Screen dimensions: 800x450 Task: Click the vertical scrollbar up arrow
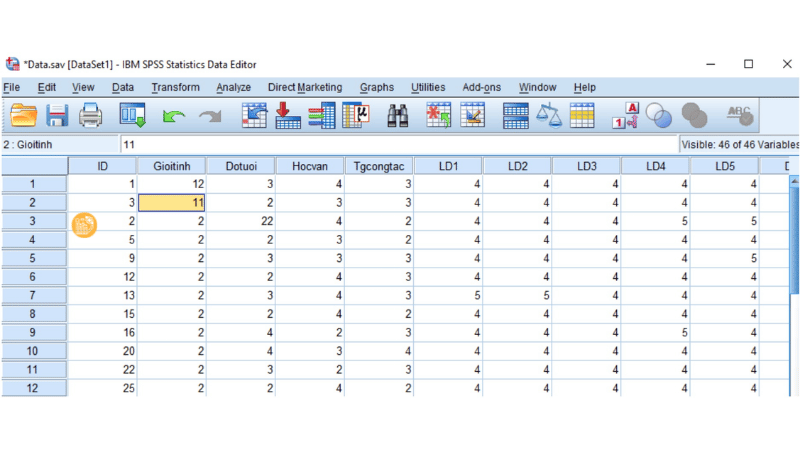(x=794, y=184)
